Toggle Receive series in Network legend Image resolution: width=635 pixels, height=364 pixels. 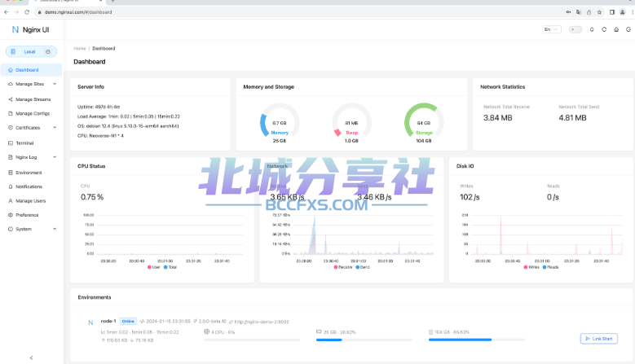pyautogui.click(x=342, y=267)
